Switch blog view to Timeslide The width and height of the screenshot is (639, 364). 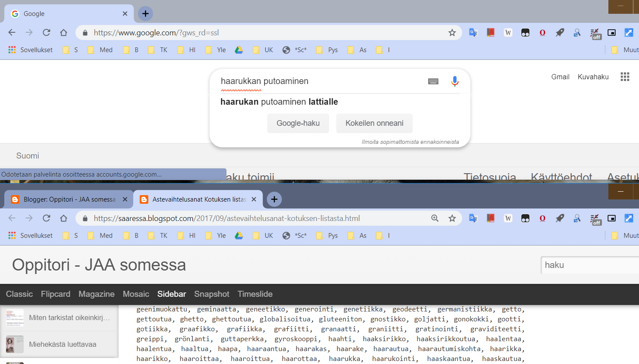point(255,294)
